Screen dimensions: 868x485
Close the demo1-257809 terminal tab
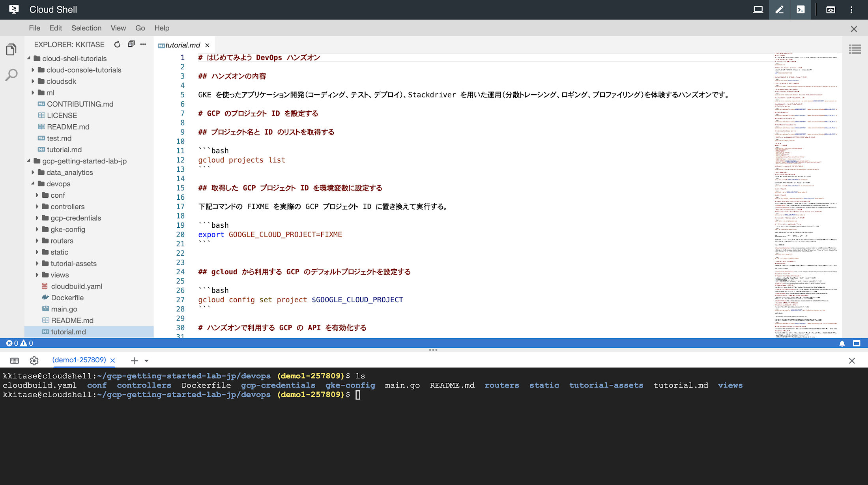click(112, 360)
